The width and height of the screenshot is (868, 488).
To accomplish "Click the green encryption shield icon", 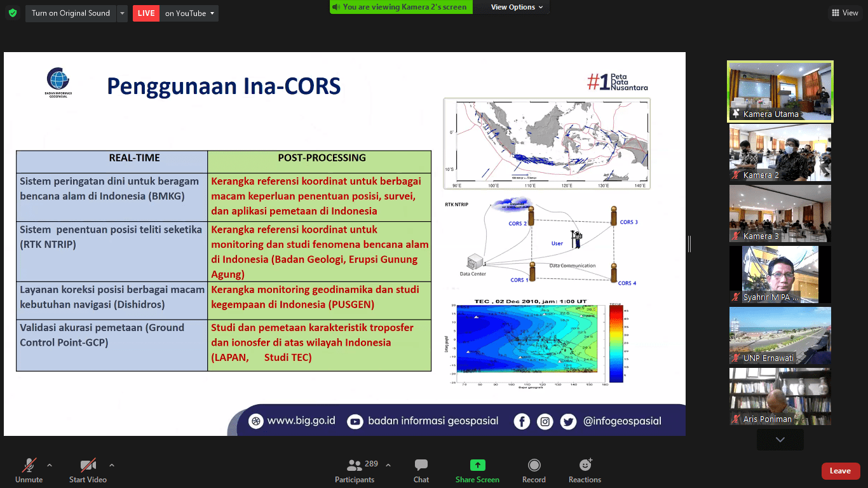I will [13, 13].
